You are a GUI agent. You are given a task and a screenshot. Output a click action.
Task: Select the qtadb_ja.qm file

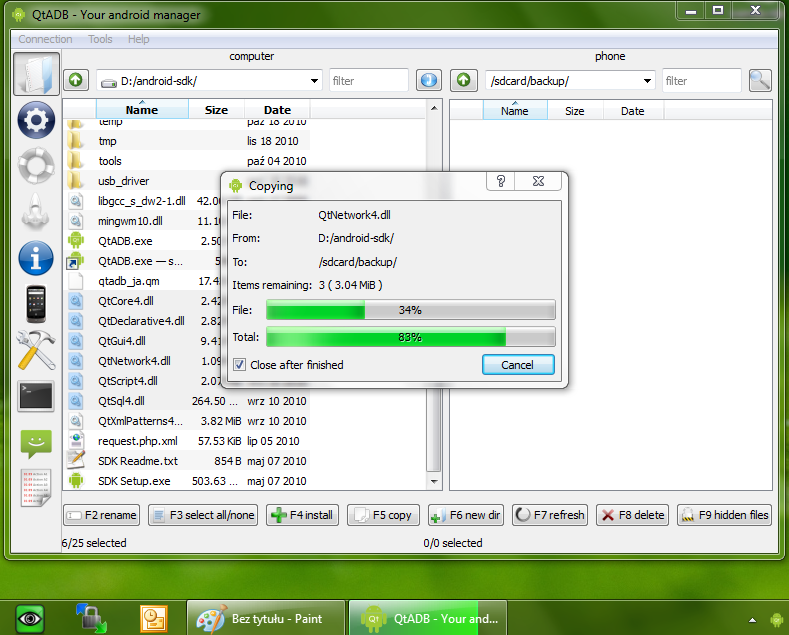[x=129, y=281]
